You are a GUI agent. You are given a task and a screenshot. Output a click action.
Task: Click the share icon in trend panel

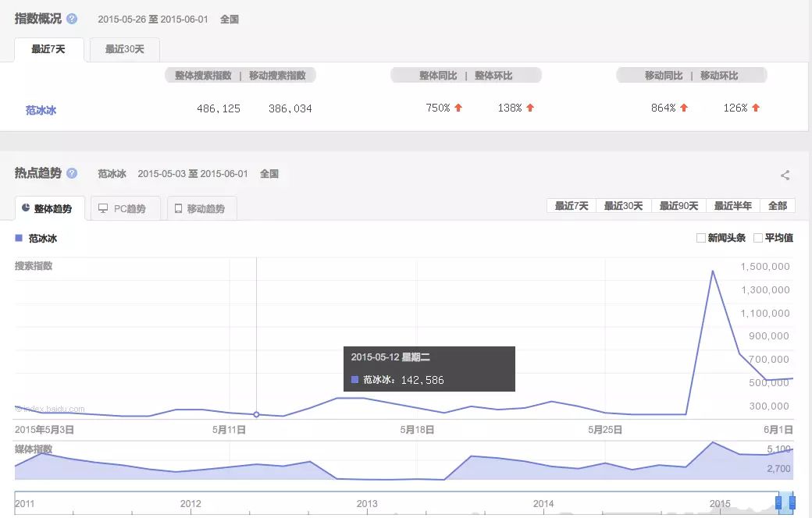pyautogui.click(x=785, y=176)
